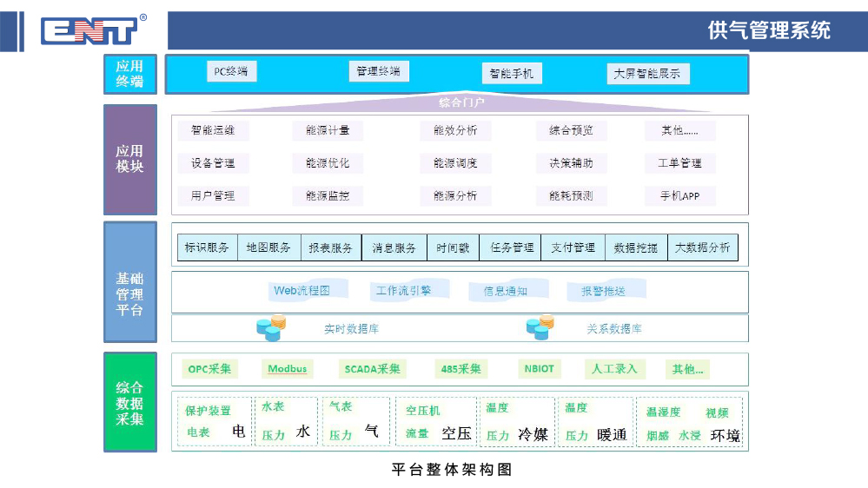
Task: Switch to the 标识服务 service cell
Action: point(208,247)
